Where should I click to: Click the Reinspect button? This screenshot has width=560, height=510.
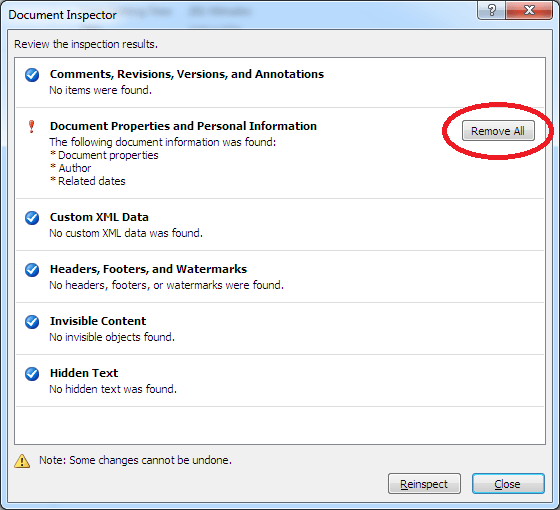[424, 484]
